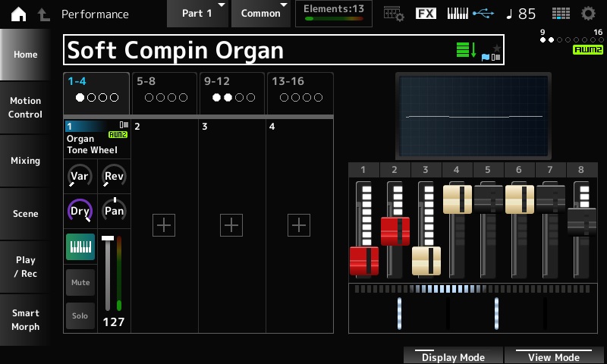Go to Home via the house icon
Viewport: 607px width, 364px height.
click(18, 14)
